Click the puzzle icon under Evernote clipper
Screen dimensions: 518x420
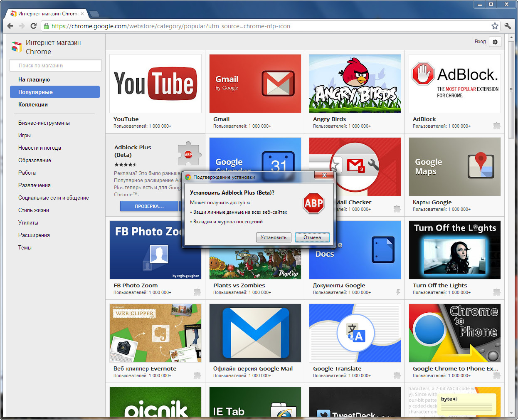click(197, 375)
